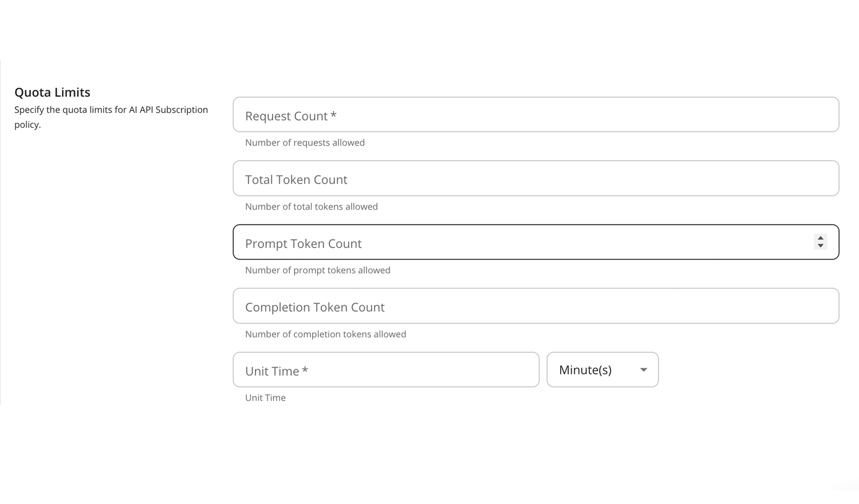Click the Number of completion tokens allowed text
The image size is (859, 504).
tap(325, 334)
